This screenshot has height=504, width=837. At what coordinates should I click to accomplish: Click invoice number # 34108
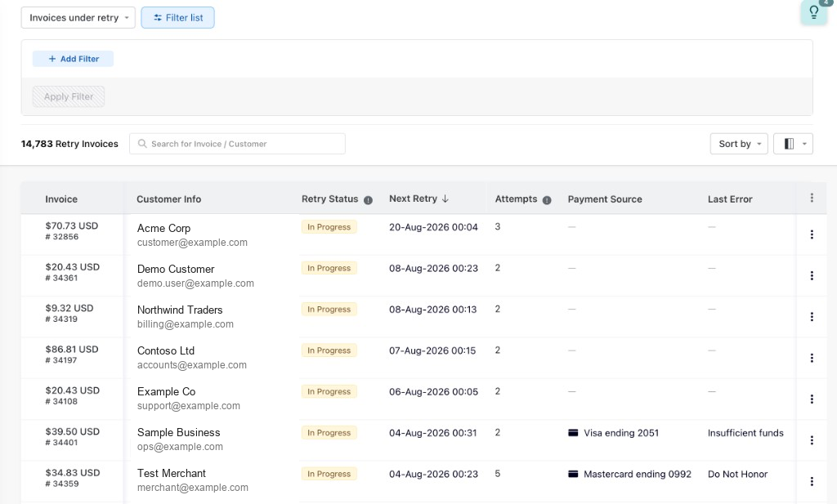[x=61, y=401]
